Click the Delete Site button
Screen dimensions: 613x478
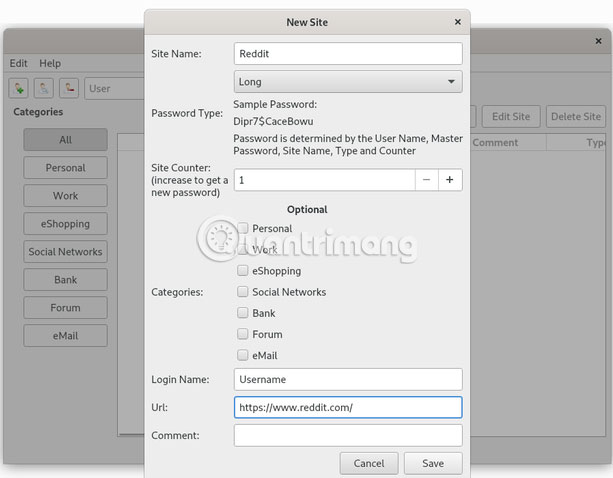click(x=576, y=116)
